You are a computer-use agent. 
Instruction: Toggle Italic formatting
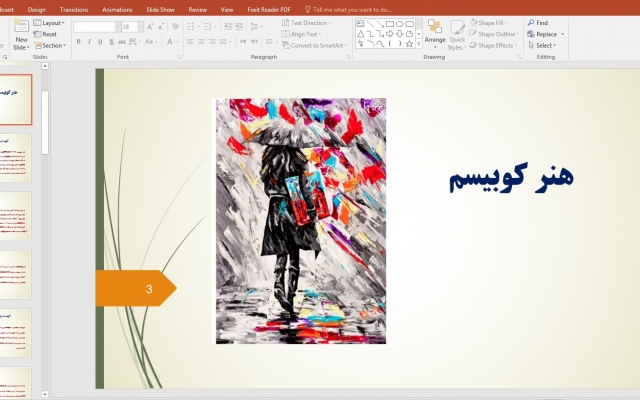pos(89,42)
